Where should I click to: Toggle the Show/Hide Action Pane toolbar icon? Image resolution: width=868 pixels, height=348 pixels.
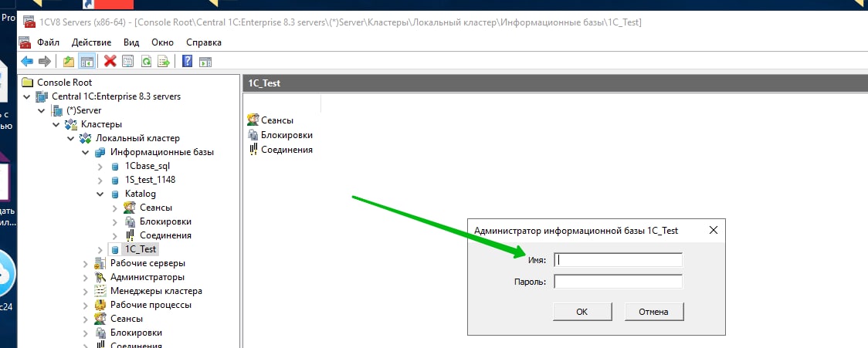click(x=205, y=61)
